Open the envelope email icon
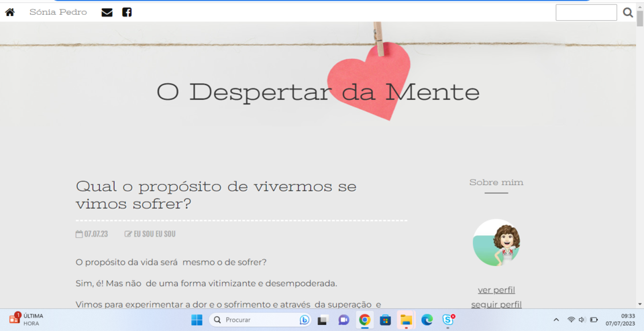Screen dimensions: 644x331 tap(107, 12)
